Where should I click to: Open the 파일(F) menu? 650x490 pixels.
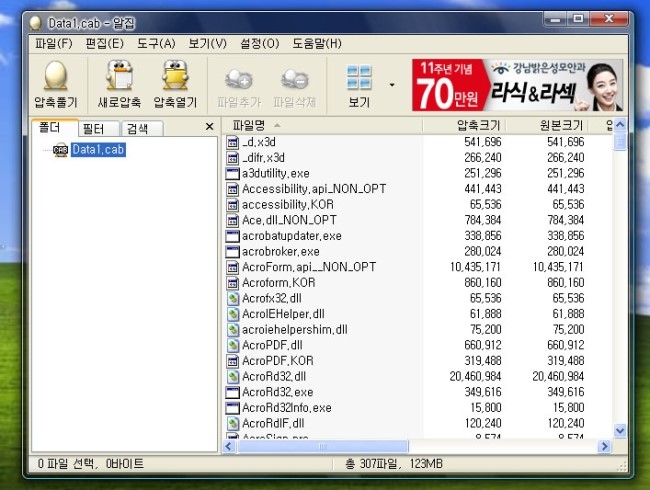53,44
